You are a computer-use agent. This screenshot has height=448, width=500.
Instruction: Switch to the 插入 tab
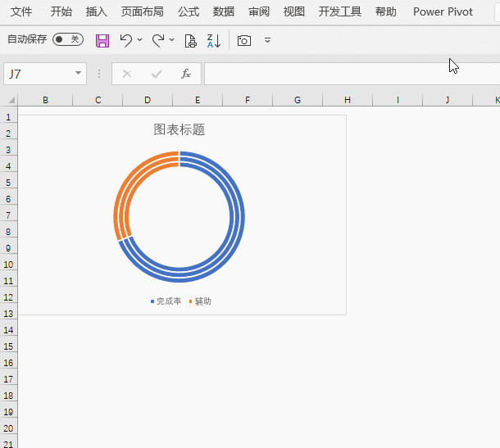96,11
